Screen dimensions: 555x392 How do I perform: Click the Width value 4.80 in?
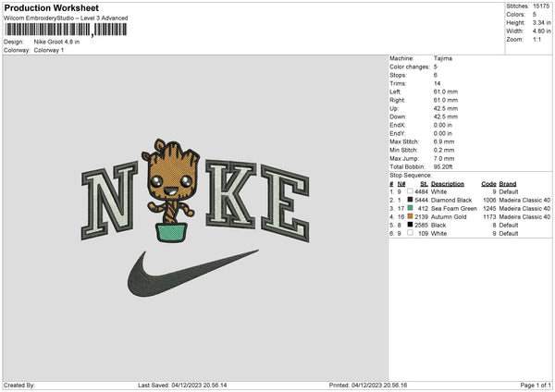coord(541,31)
